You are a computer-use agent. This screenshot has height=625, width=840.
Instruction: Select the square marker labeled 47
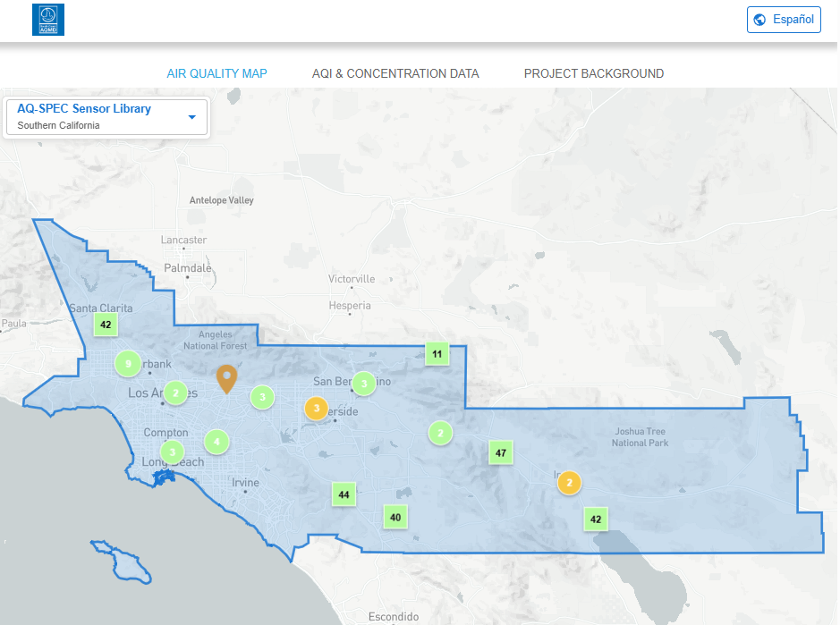[x=501, y=453]
